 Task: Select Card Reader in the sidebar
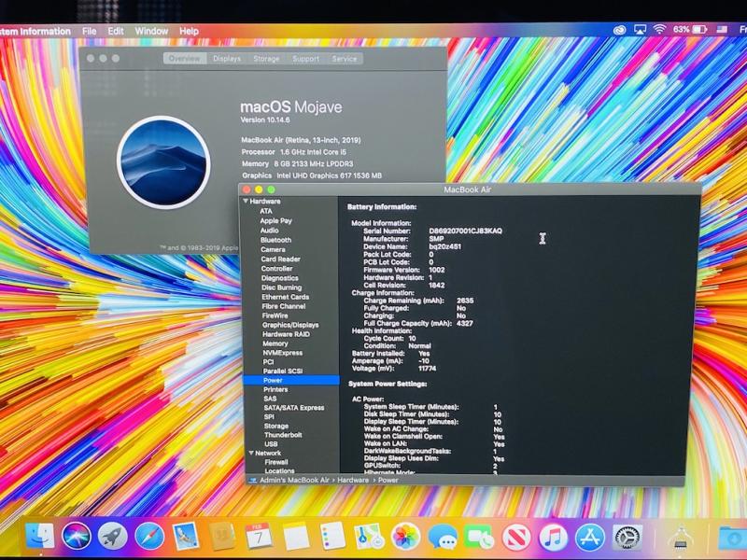(281, 259)
